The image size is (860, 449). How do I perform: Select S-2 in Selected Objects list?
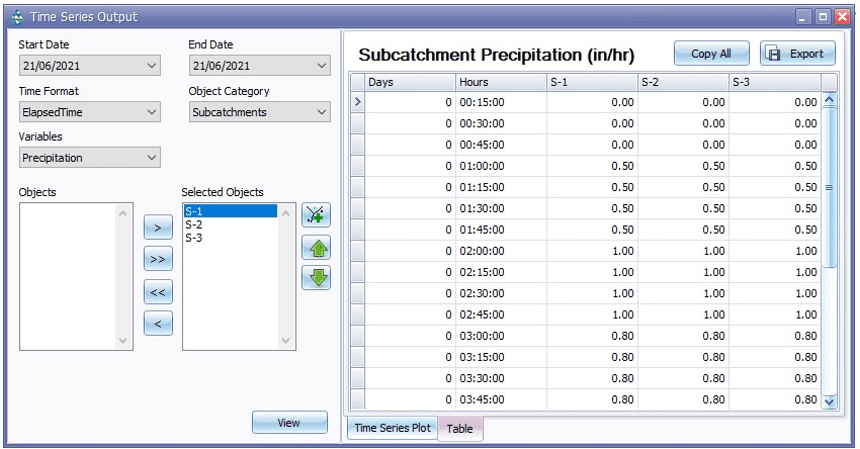[230, 224]
